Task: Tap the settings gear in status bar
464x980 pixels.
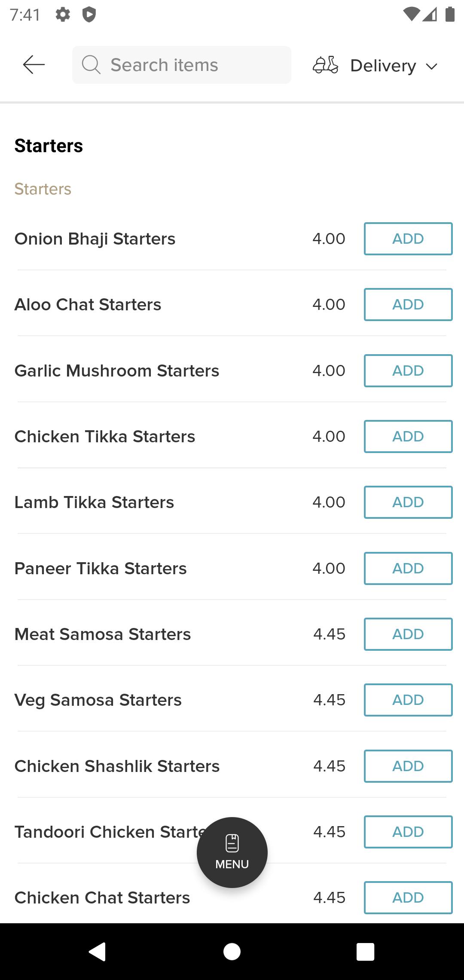Action: click(63, 15)
